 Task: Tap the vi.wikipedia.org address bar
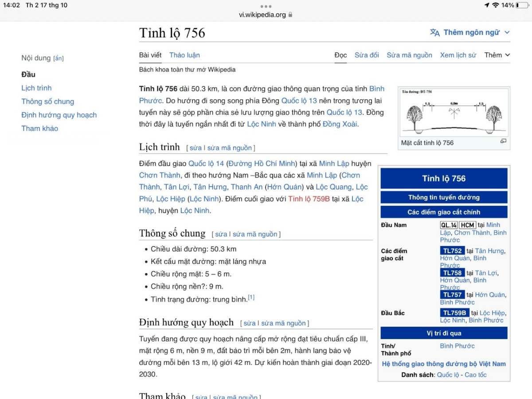266,15
